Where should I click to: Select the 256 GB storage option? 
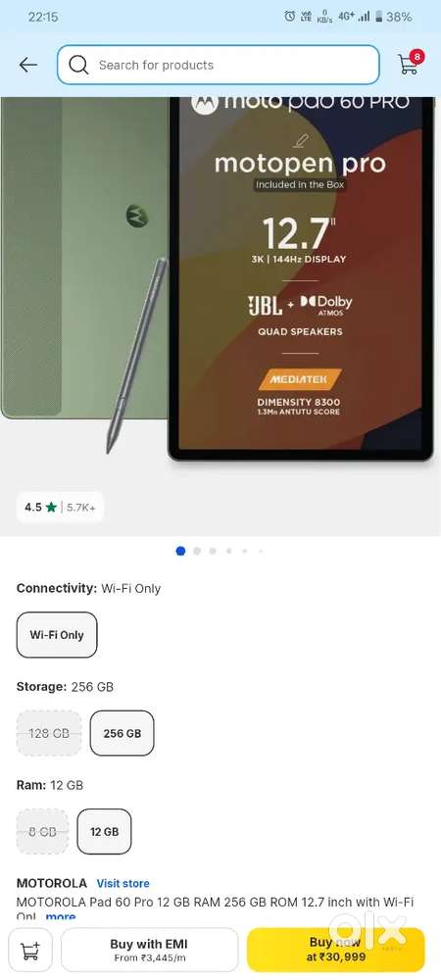[122, 733]
